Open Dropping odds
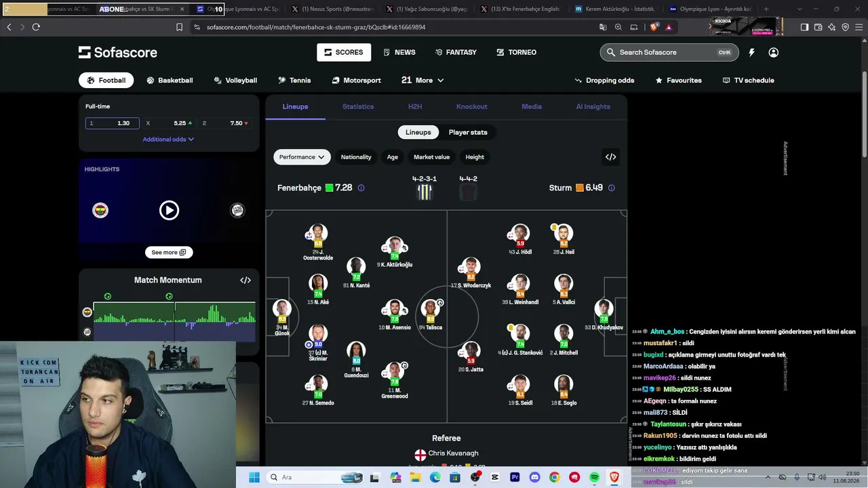Image resolution: width=868 pixels, height=488 pixels. click(x=604, y=80)
